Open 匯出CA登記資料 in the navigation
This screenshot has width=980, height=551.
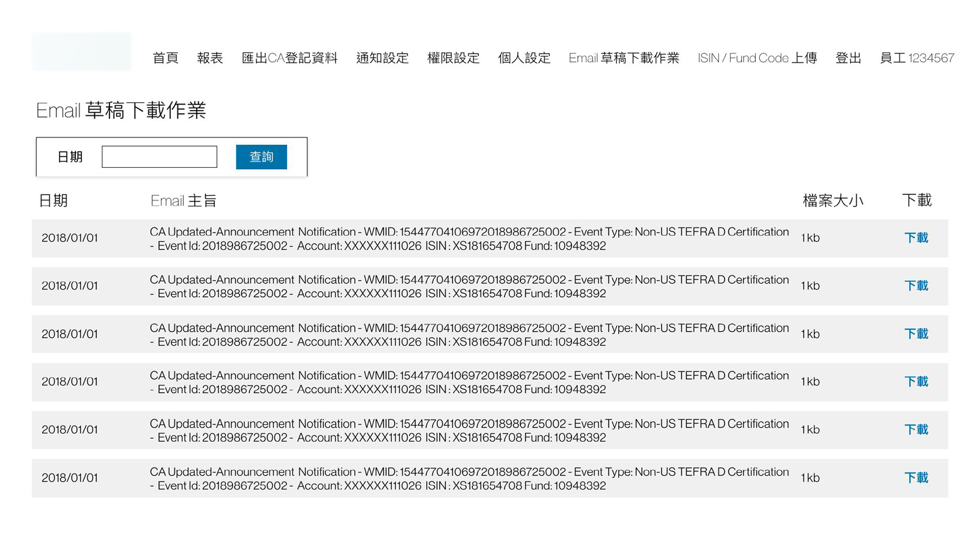coord(290,58)
